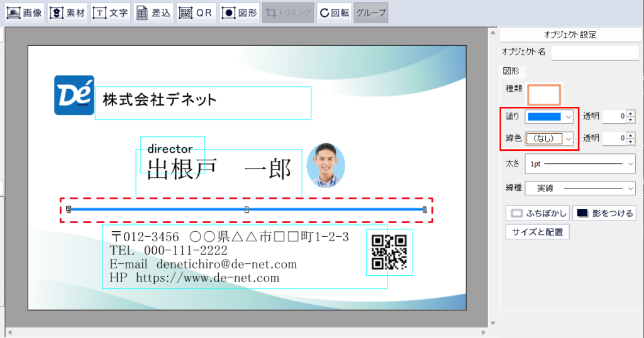Open the 塗り fill color dropdown
The image size is (644, 338).
(x=549, y=116)
